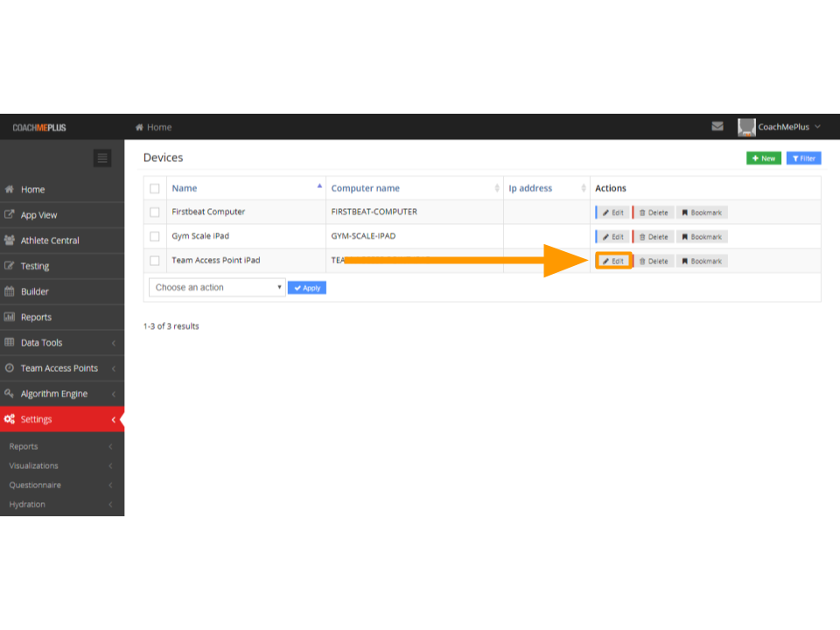Click the Team Access Points clock icon
This screenshot has height=630, width=840.
coord(9,367)
